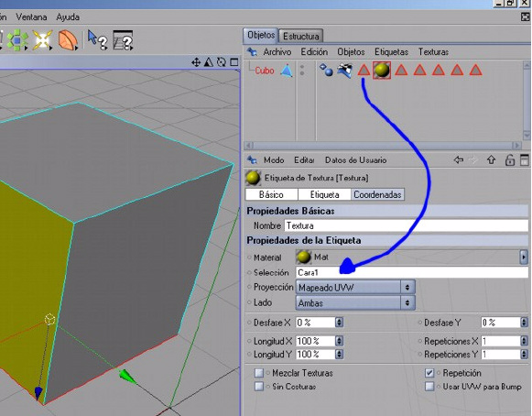Adjust the Longitud X spinner arrows
Screen dimensions: 532x416
[339, 341]
